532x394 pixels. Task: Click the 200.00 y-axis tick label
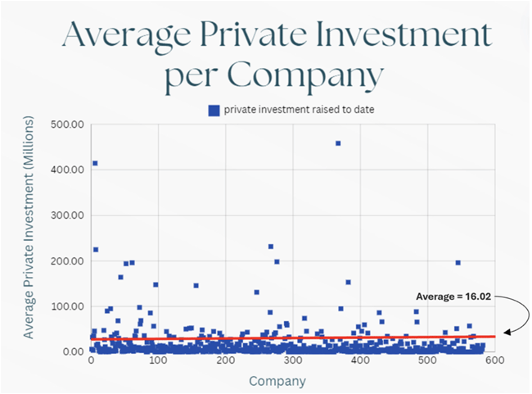(x=68, y=261)
